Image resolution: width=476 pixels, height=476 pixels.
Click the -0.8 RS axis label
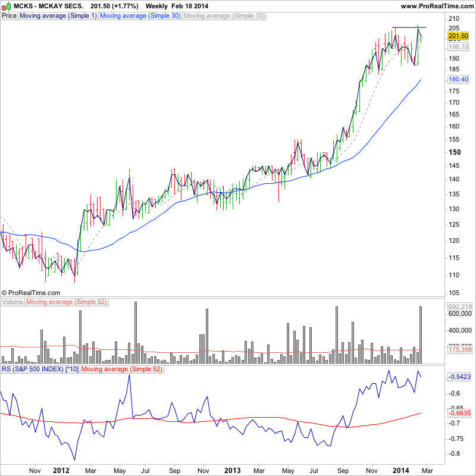453,453
